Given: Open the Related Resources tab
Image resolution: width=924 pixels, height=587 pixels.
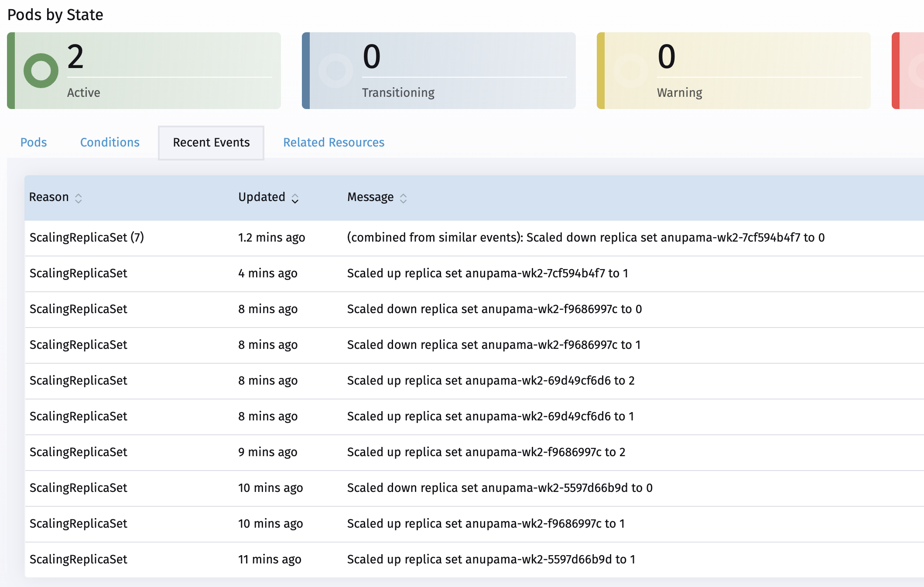Looking at the screenshot, I should coord(334,143).
